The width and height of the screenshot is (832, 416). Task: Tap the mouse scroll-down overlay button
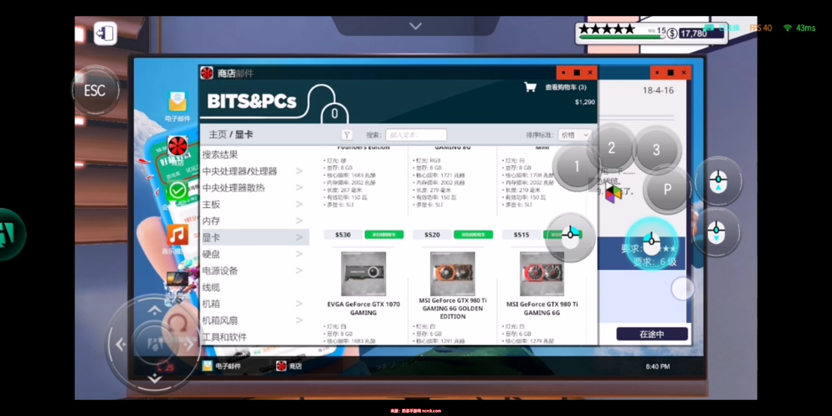[717, 233]
